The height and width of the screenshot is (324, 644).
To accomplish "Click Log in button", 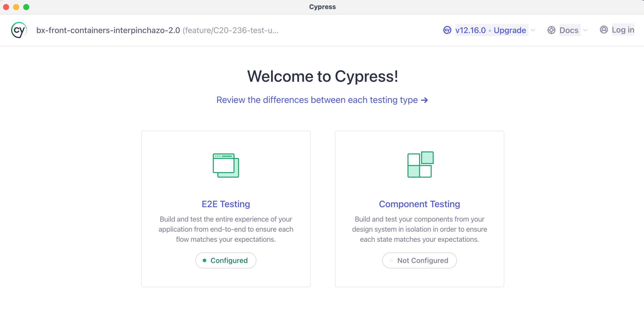I will (623, 30).
